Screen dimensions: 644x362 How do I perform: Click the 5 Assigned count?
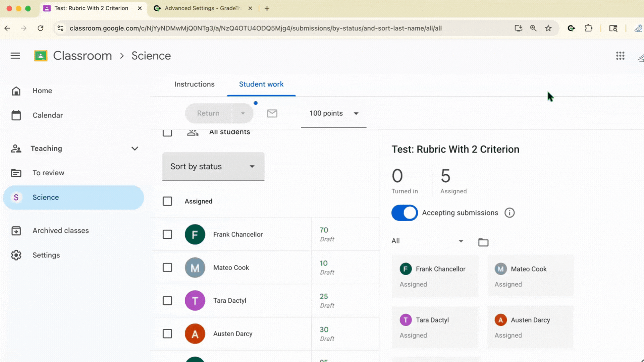click(453, 181)
